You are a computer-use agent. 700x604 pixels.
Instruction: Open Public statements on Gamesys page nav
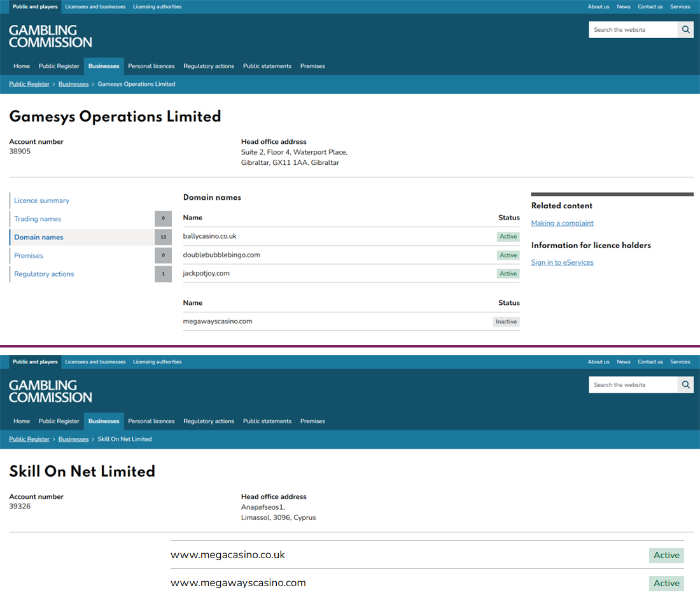(x=267, y=66)
